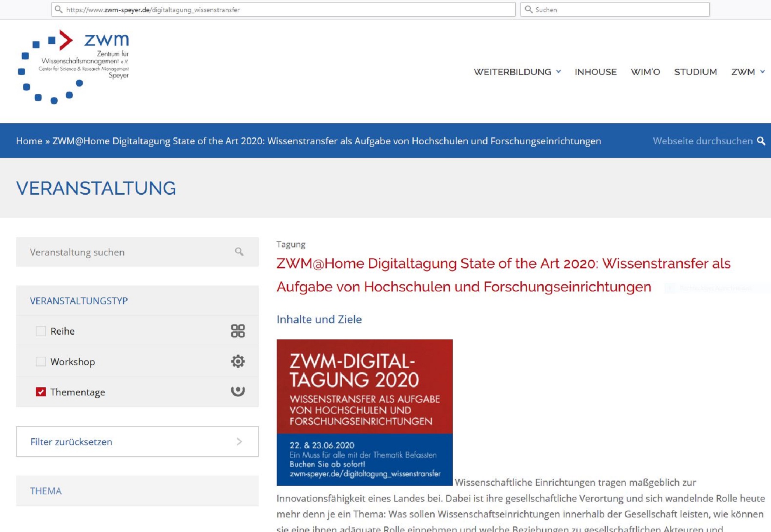Image resolution: width=771 pixels, height=532 pixels.
Task: Click the ZWM-Digitaltagung 2020 banner image
Action: tap(365, 412)
